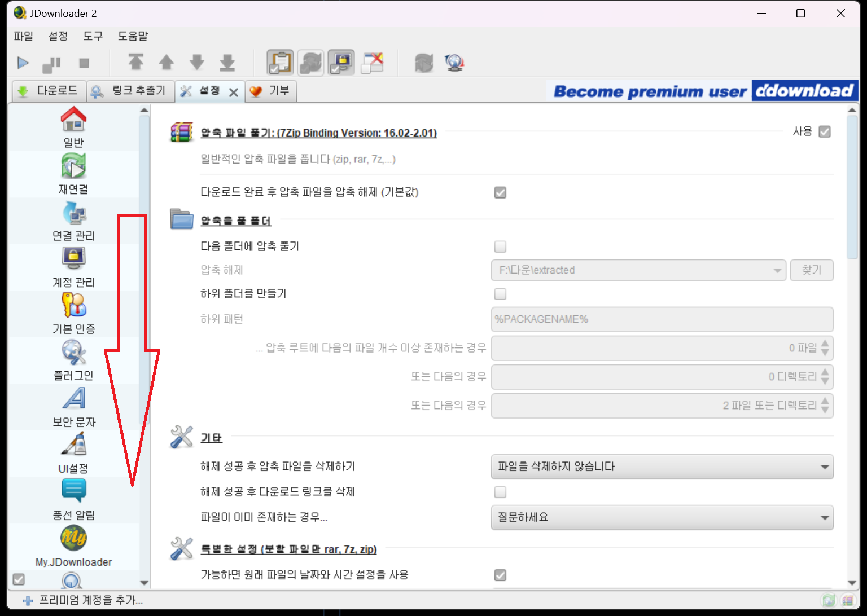Screen dimensions: 867x616
Task: Open UI설정 in sidebar
Action: [73, 454]
